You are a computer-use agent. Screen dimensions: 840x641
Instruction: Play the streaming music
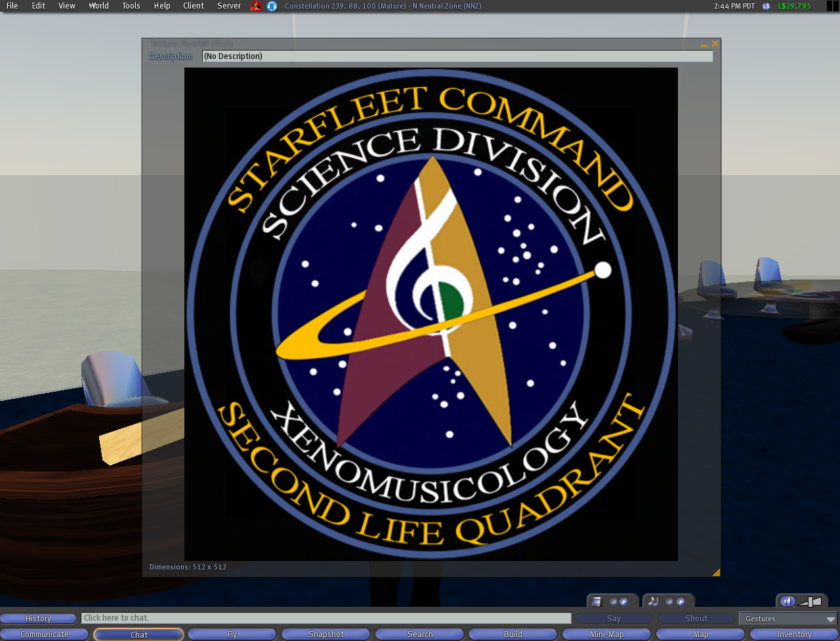coord(681,602)
